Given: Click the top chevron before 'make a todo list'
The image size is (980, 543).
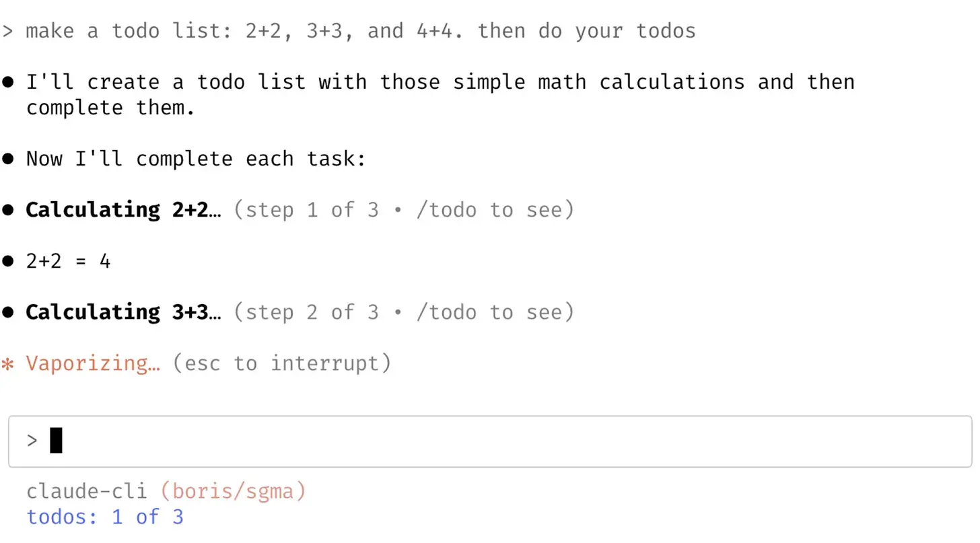Looking at the screenshot, I should 7,31.
